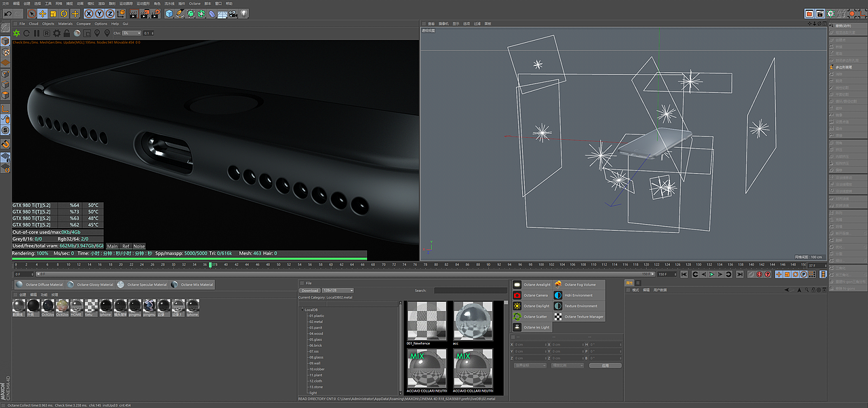
Task: Click the timeline play forward button
Action: [x=712, y=274]
